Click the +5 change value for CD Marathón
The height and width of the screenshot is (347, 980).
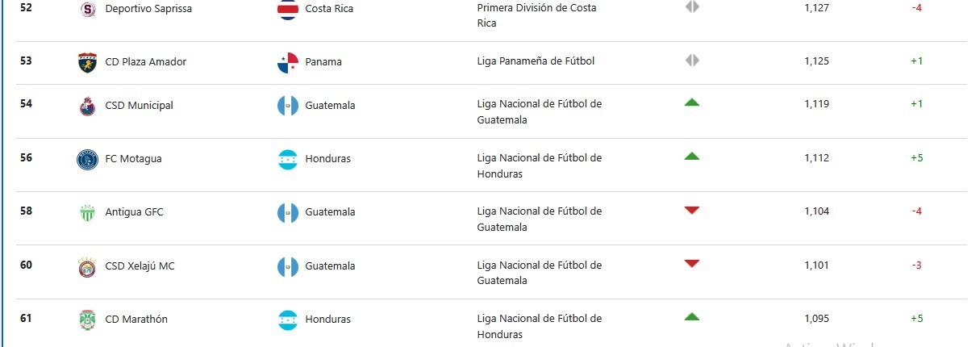click(916, 319)
